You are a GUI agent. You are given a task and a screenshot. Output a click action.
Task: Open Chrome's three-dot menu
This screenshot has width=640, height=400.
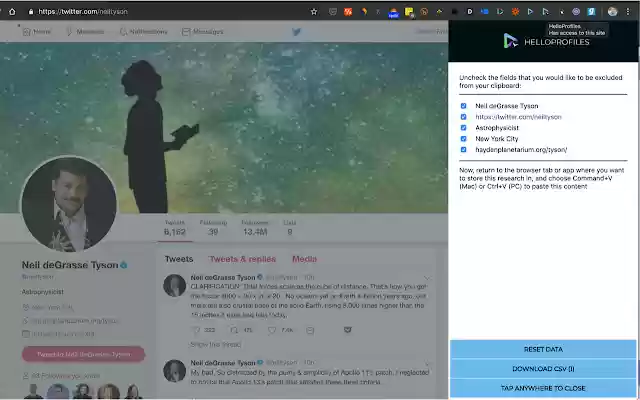point(628,12)
